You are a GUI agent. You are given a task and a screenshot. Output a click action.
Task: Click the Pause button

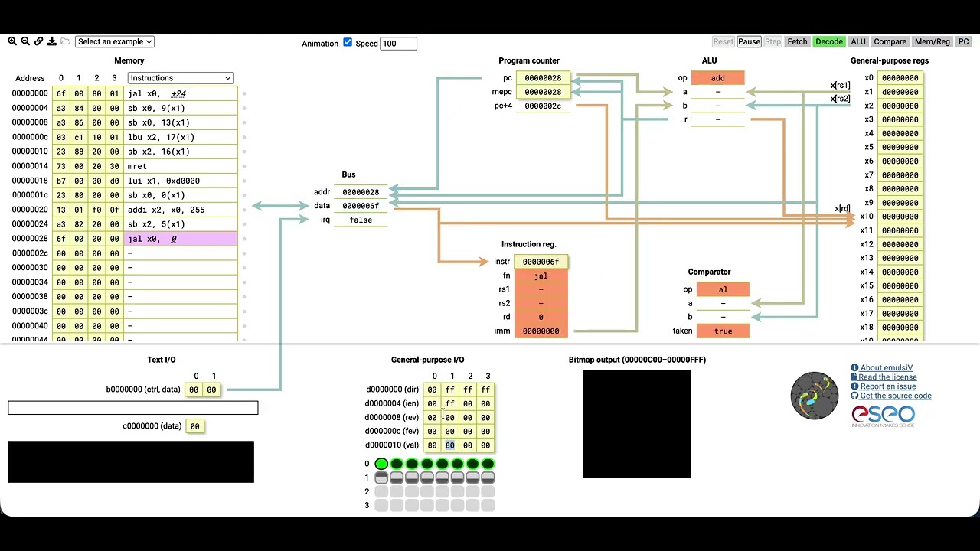click(749, 42)
